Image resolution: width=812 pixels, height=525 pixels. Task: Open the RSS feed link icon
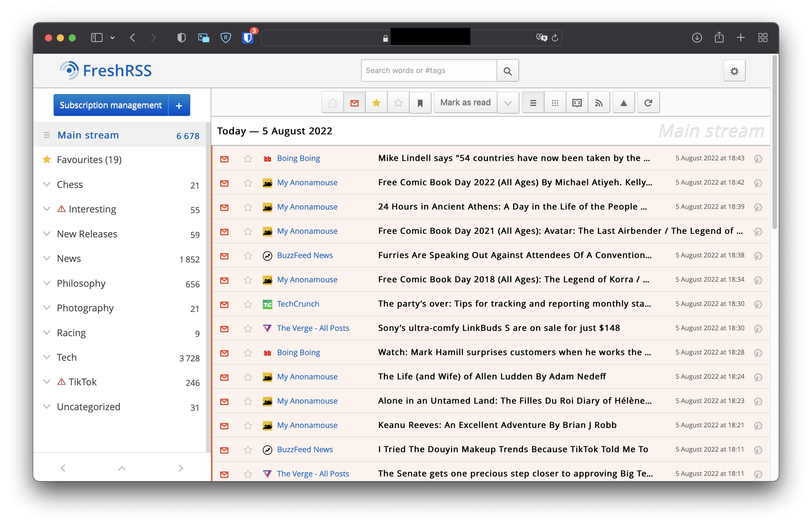pos(599,103)
